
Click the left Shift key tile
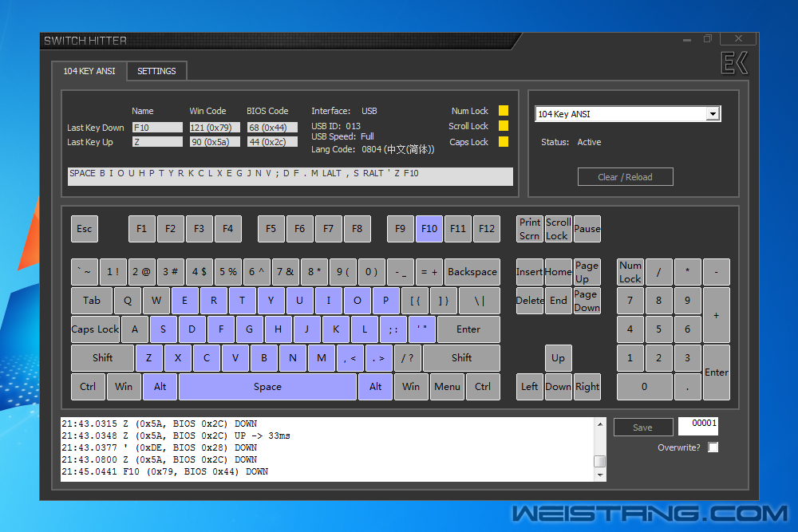(102, 358)
